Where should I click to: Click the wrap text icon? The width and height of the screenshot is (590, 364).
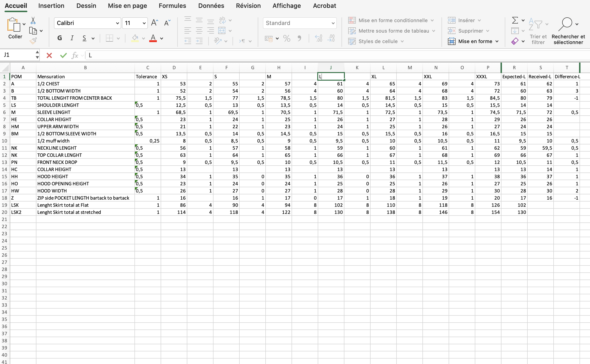(222, 20)
